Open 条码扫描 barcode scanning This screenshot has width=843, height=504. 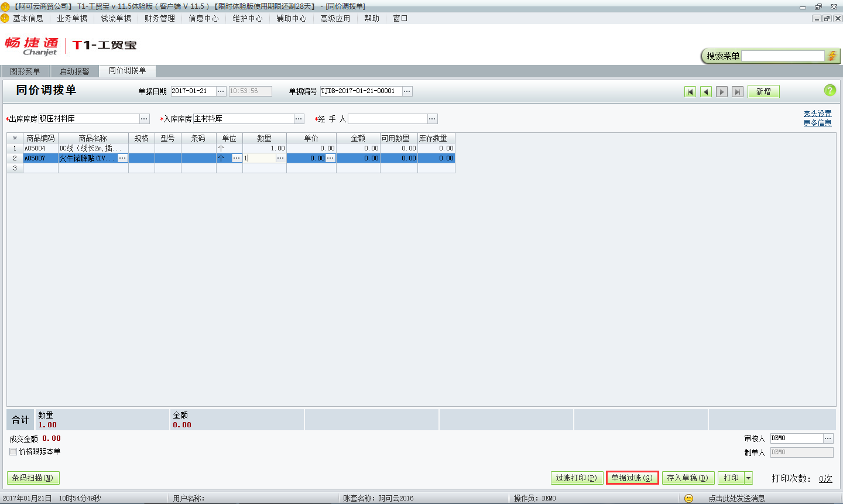point(33,478)
